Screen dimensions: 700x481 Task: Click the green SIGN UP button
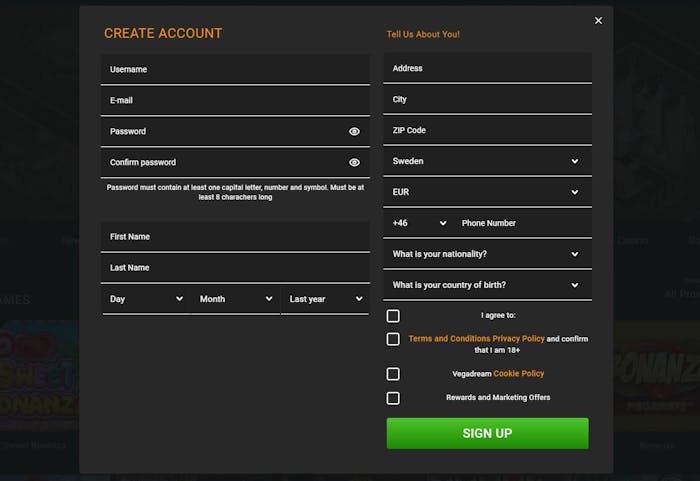pos(488,433)
